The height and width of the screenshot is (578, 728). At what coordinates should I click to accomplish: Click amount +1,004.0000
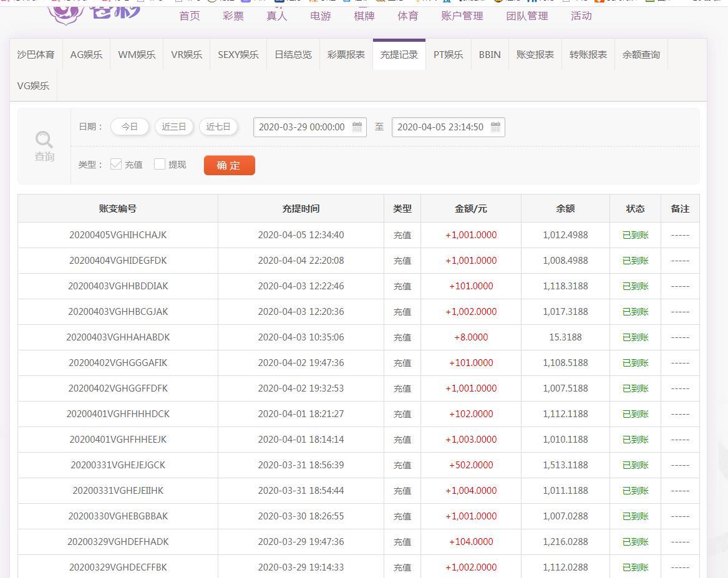click(471, 490)
